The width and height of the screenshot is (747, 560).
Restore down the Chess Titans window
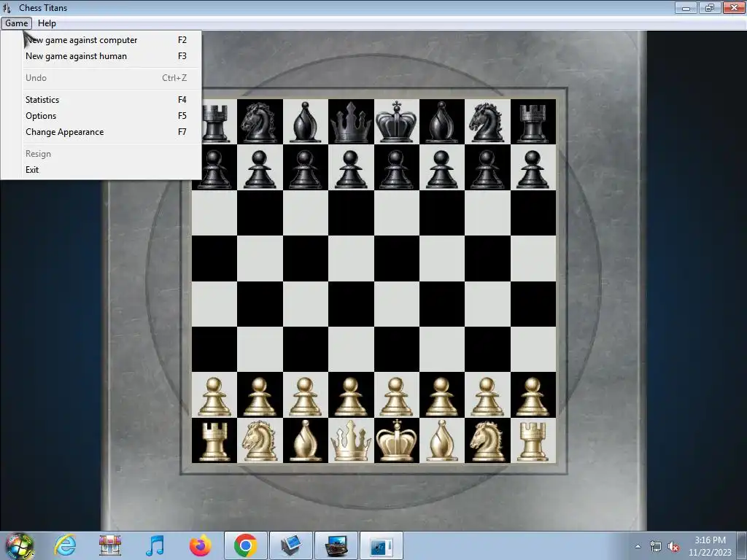tap(710, 7)
